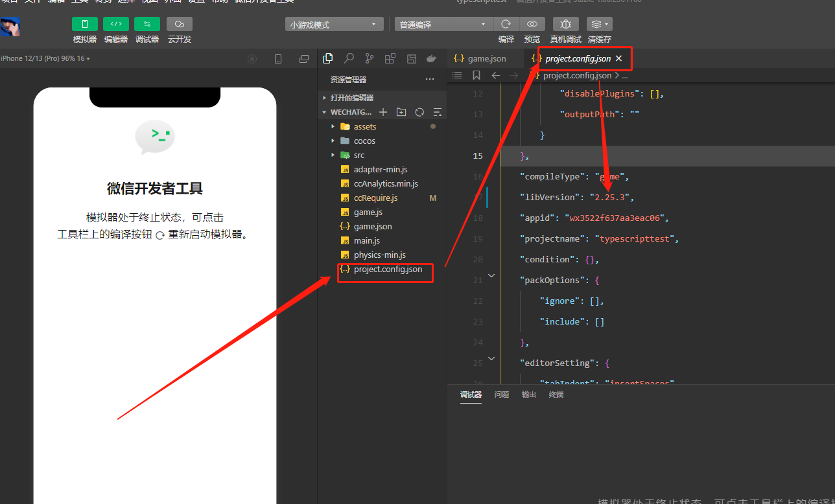This screenshot has height=504, width=835.
Task: Collapse the editorSetting code block chevron
Action: (x=491, y=358)
